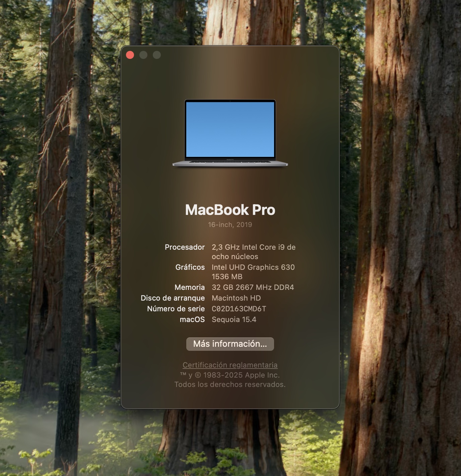Click the grayed-out zoom window button
The image size is (461, 476).
click(x=157, y=55)
